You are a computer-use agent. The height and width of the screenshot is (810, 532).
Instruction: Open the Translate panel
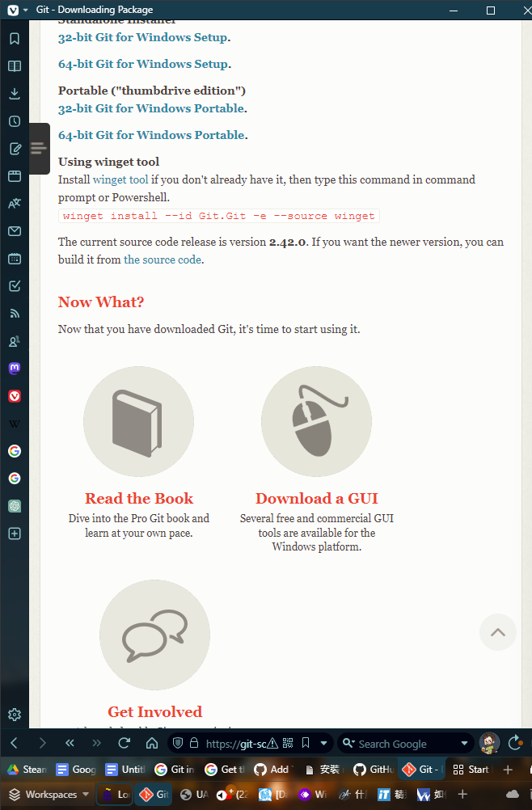15,204
